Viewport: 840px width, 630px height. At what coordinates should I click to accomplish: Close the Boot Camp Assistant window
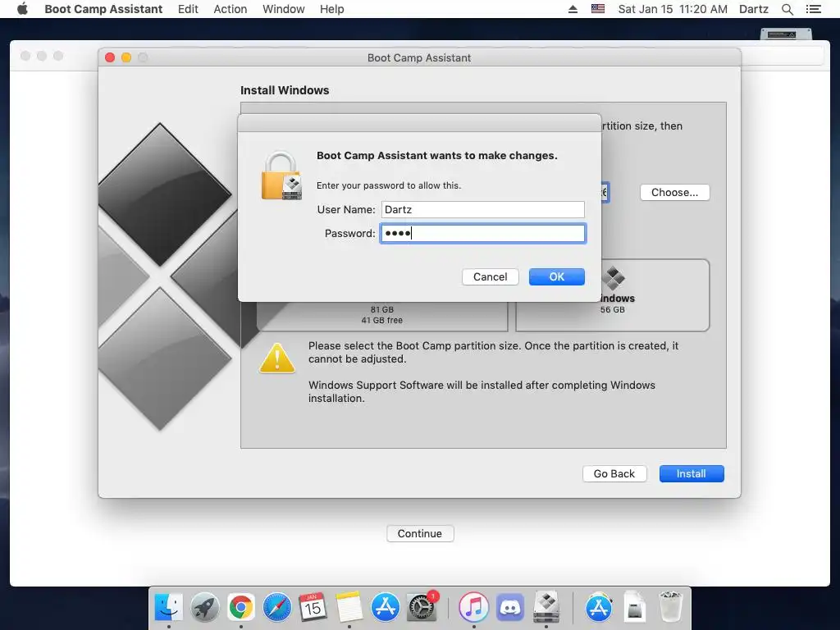[x=110, y=57]
